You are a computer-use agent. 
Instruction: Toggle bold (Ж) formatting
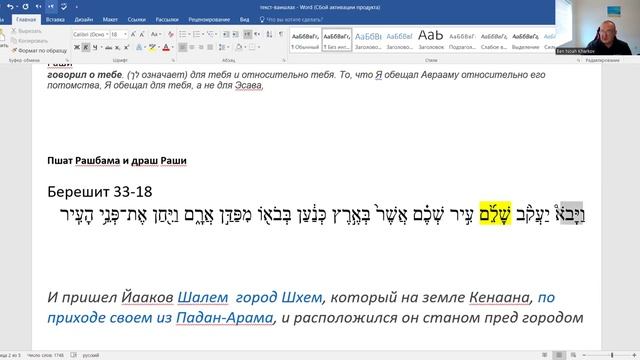click(77, 48)
